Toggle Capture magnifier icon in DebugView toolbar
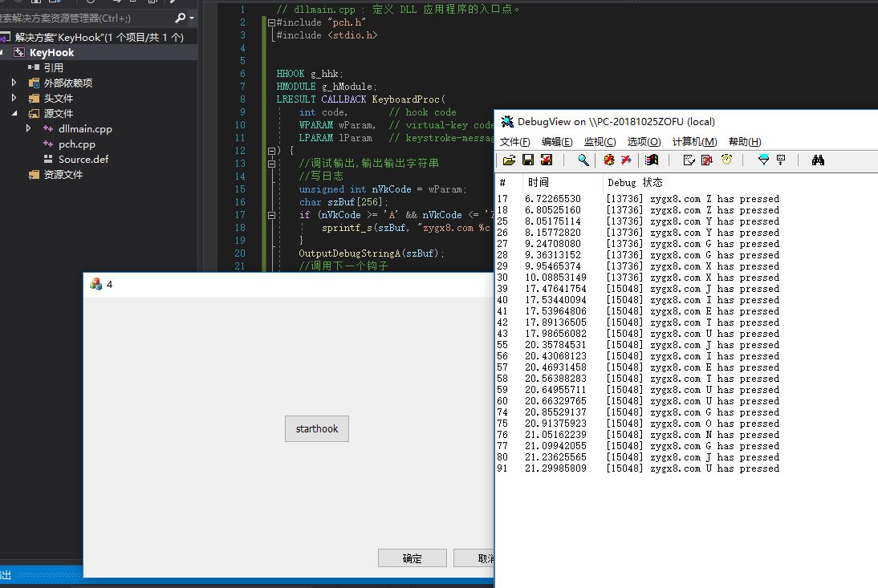 (x=583, y=160)
